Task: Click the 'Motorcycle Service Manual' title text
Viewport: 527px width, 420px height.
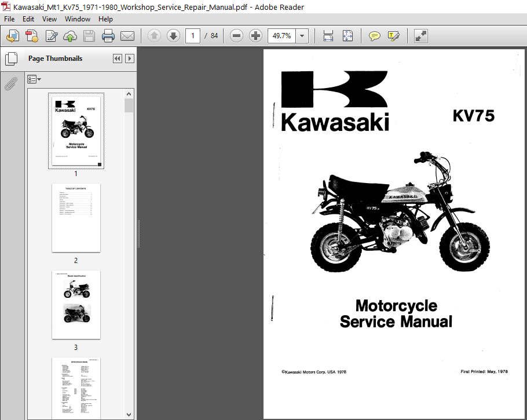Action: coord(396,313)
